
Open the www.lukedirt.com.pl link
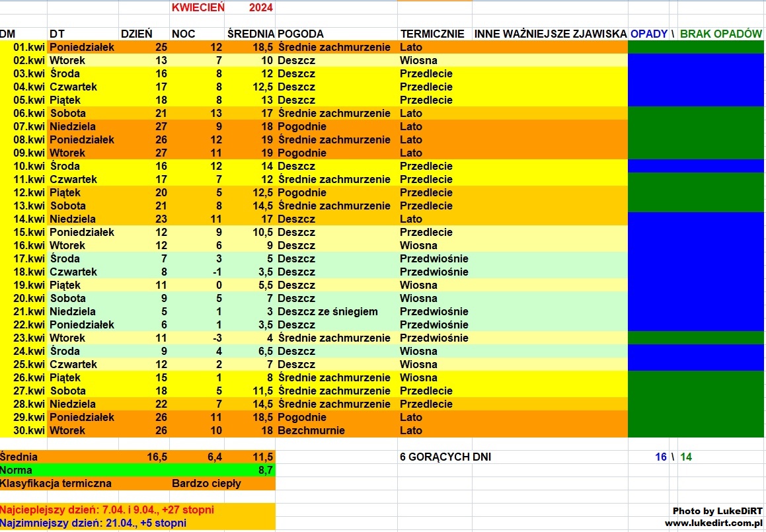(x=713, y=523)
